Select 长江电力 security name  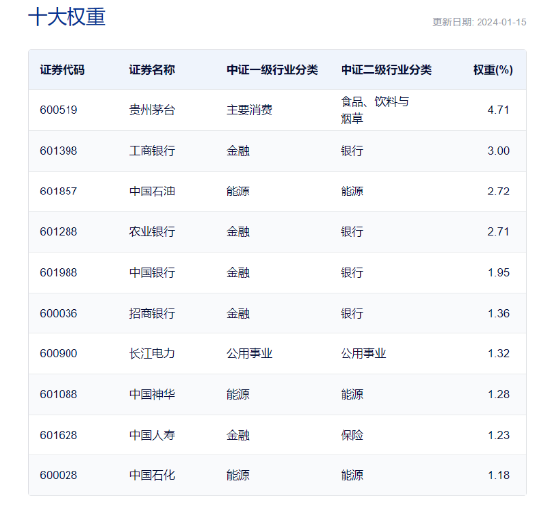pos(152,353)
